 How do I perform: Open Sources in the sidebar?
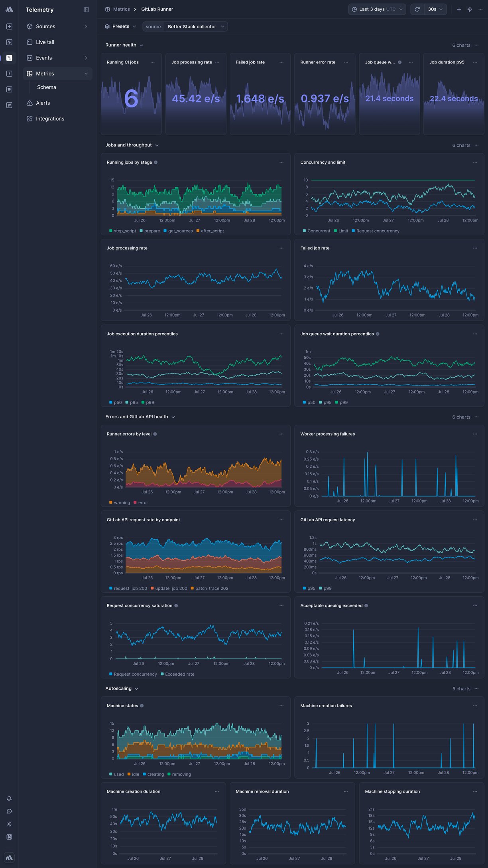[x=57, y=26]
